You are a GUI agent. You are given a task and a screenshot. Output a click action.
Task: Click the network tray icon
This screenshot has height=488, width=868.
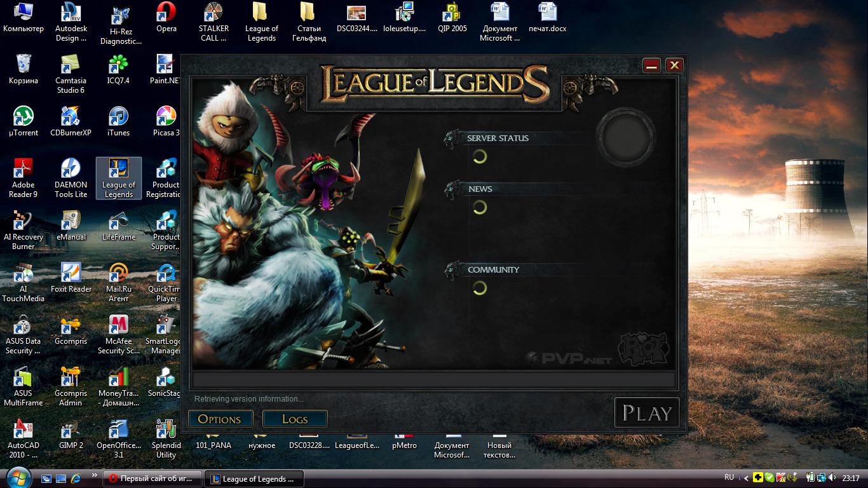click(x=822, y=477)
